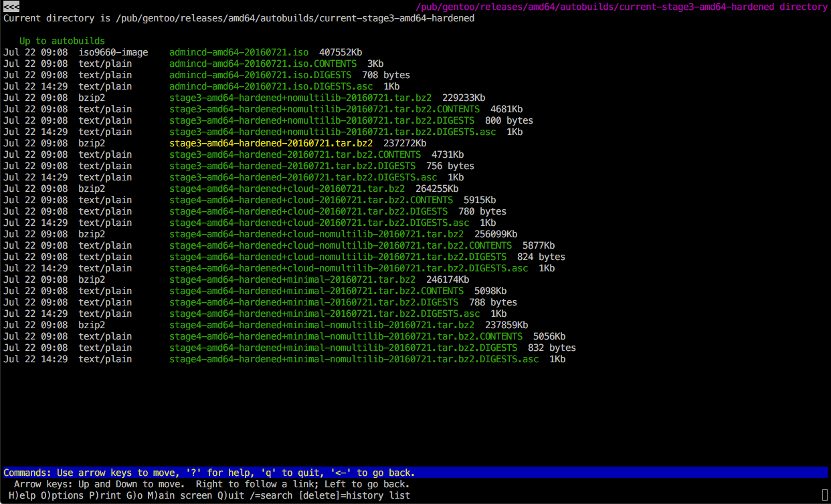Screen dimensions: 831x504
Task: Open stage4-amd64-hardened+cloud-20160721.tar.bz2.DIGESTS.asc link
Action: click(319, 223)
